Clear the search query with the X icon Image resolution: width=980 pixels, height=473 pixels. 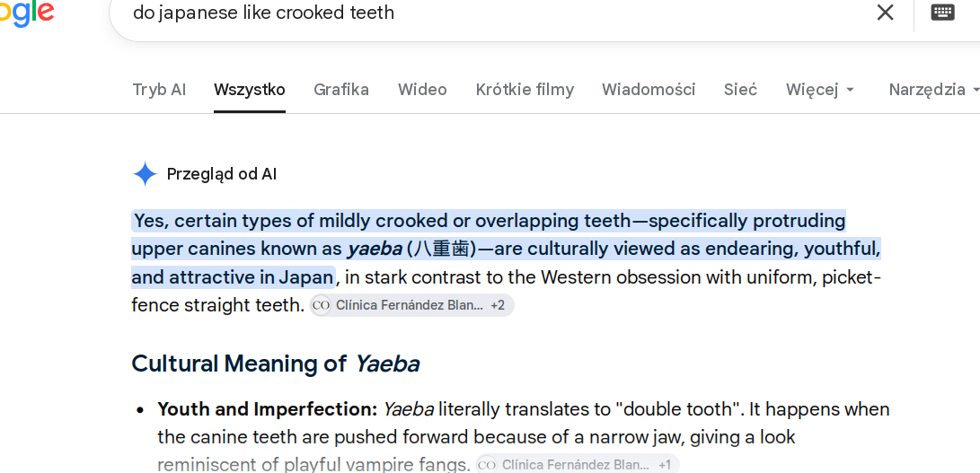[x=885, y=12]
